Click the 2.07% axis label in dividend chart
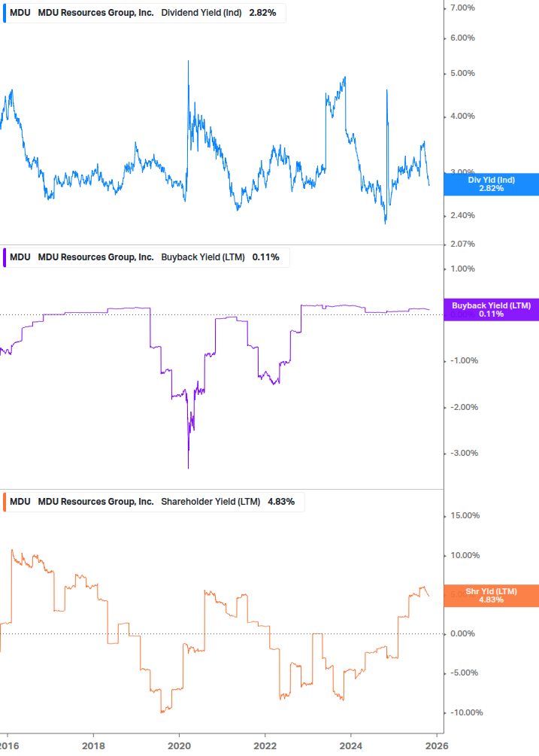The height and width of the screenshot is (756, 539). pyautogui.click(x=462, y=244)
